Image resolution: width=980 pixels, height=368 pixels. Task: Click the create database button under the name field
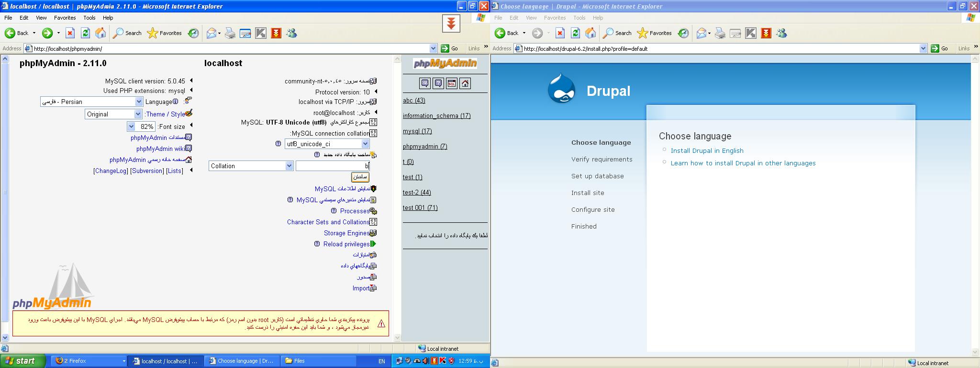(x=360, y=177)
